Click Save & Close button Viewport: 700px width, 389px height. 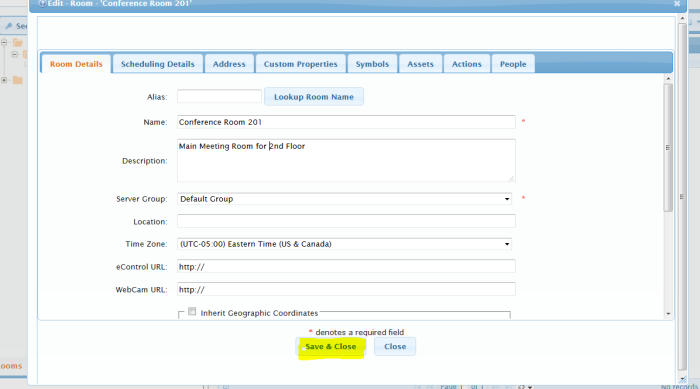point(331,347)
